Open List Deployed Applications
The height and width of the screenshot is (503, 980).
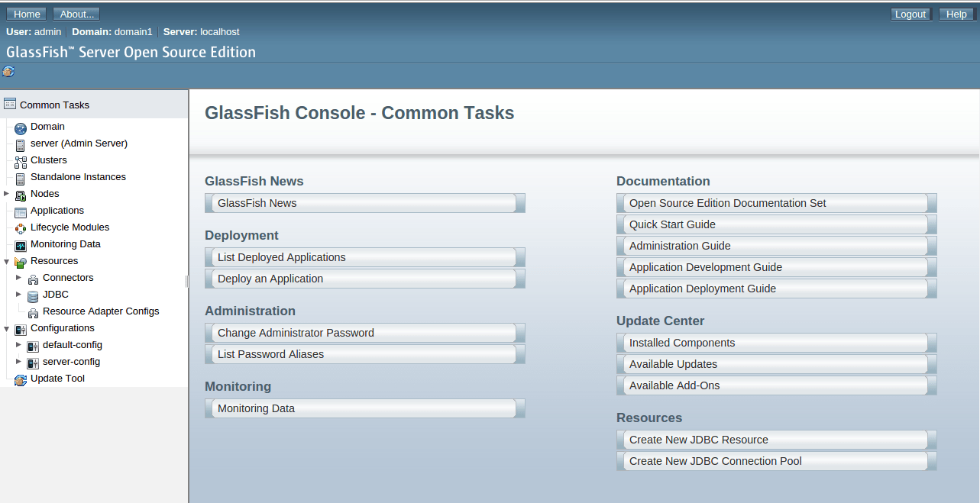(365, 257)
